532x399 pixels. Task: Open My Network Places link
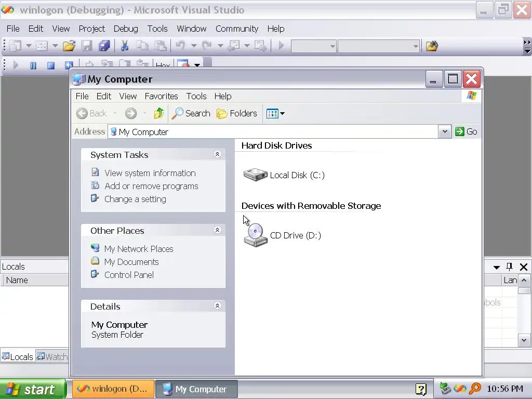coord(139,249)
